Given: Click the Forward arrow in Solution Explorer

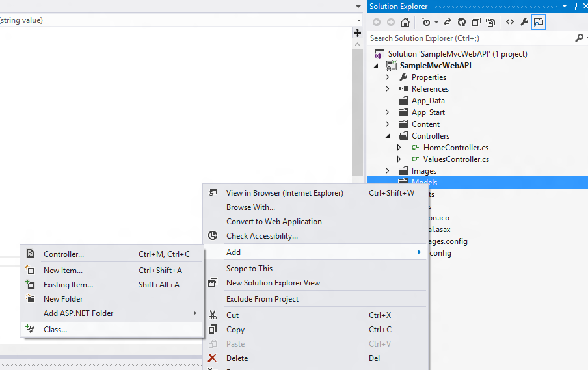Looking at the screenshot, I should click(x=391, y=22).
